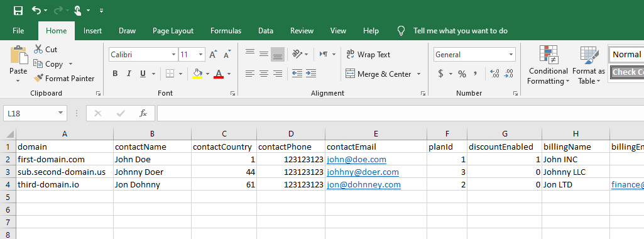Open the font name Calibri dropdown
The width and height of the screenshot is (644, 239).
(173, 54)
